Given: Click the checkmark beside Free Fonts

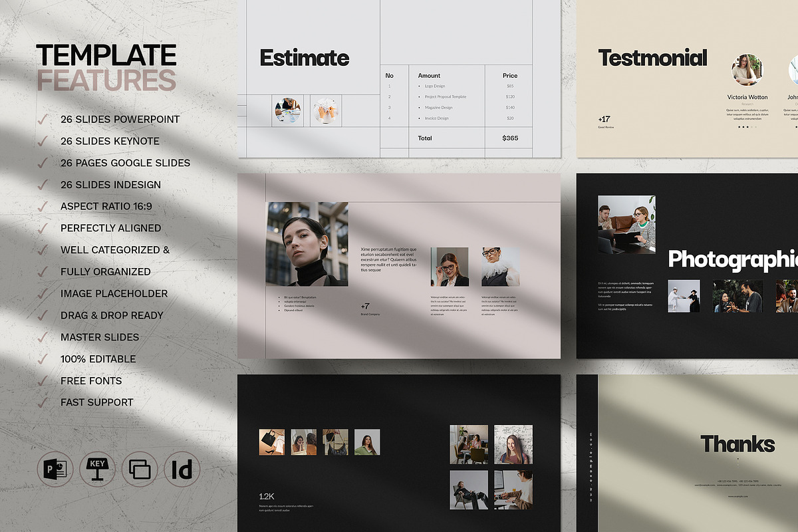Looking at the screenshot, I should pos(44,381).
